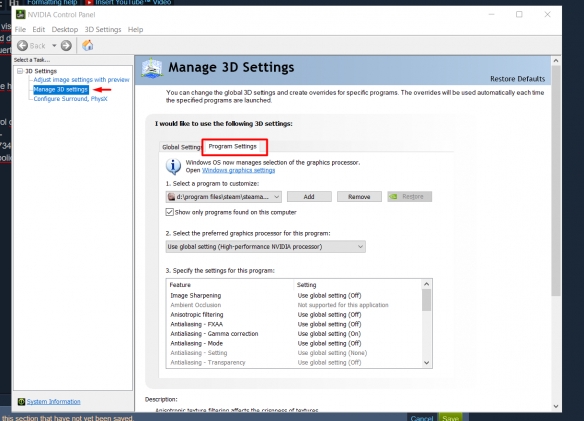
Task: Click the settings list scrollbar down arrow
Action: (426, 363)
